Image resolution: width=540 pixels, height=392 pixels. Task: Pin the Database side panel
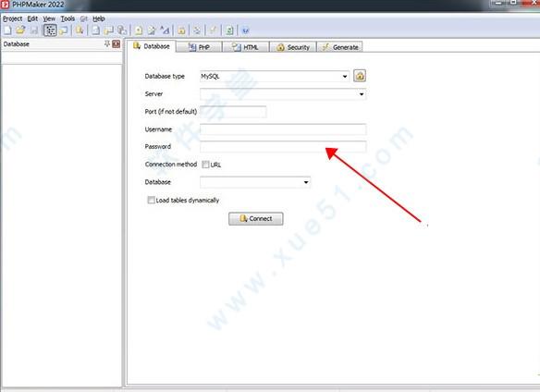point(107,43)
